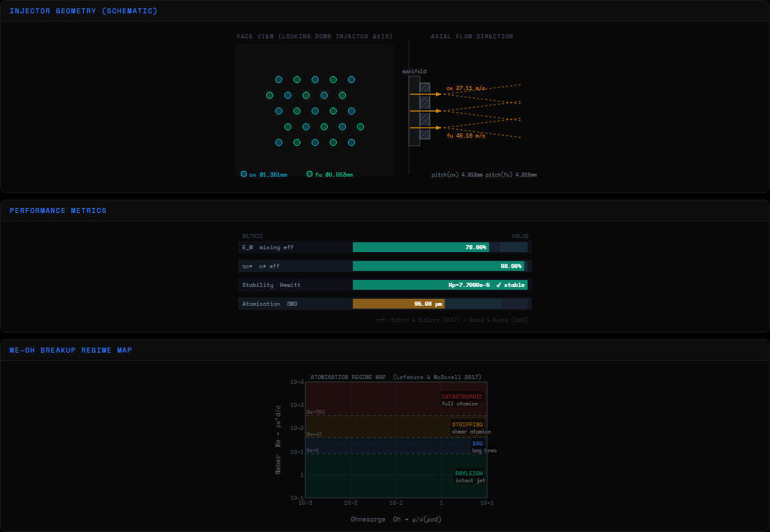Click the RAYLEIGH regime label

tap(468, 473)
